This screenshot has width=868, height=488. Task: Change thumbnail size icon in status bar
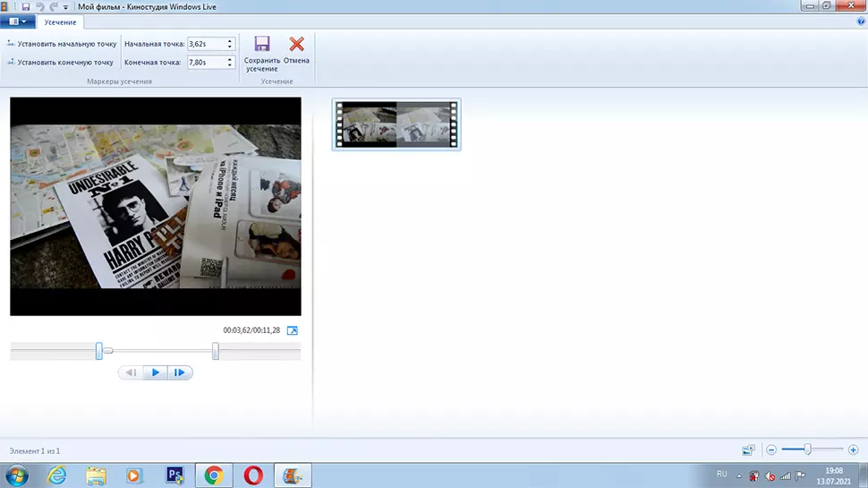tap(748, 449)
